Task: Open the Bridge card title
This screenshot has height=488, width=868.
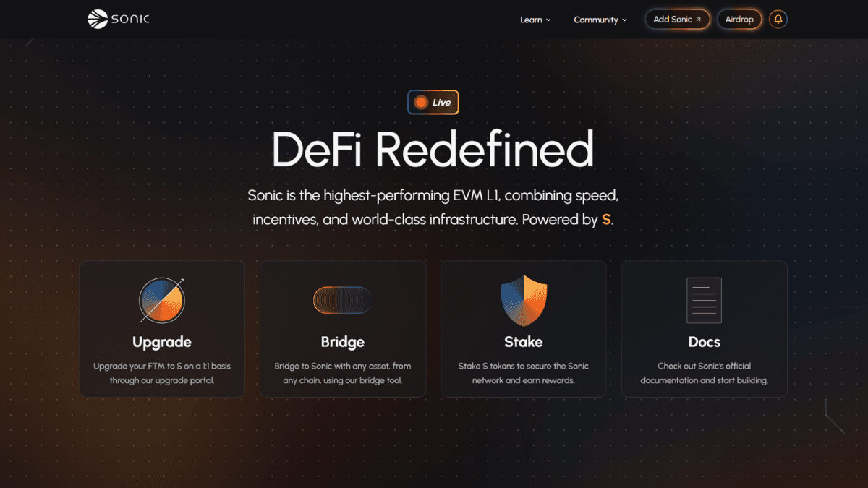Action: click(x=343, y=342)
